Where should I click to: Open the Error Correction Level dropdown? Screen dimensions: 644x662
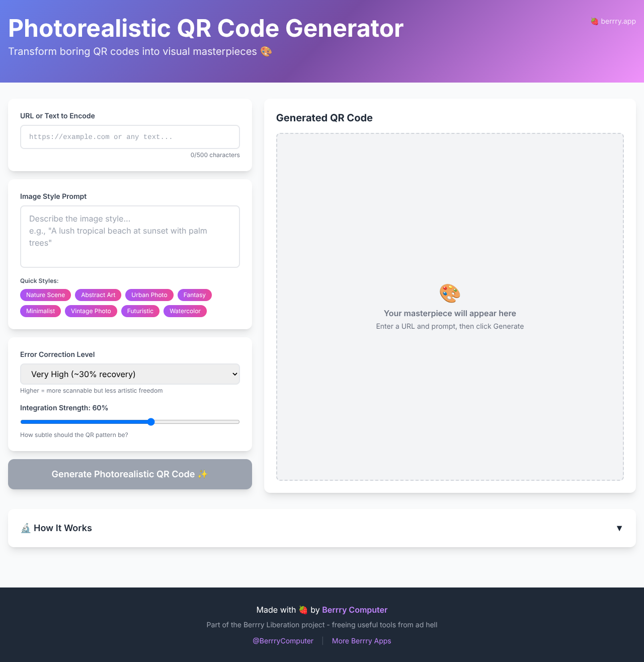click(130, 374)
